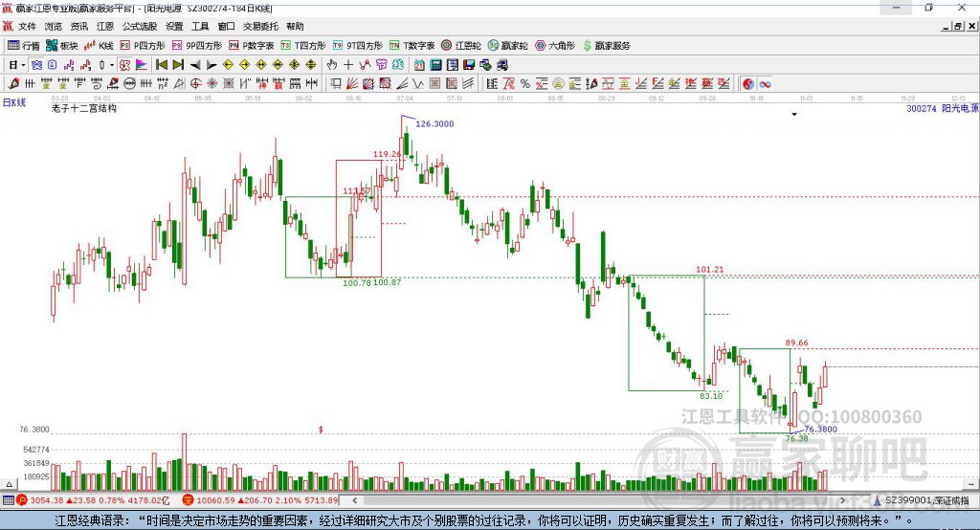980x530 pixels.
Task: Click the circled crosshair target tool
Action: (195, 83)
